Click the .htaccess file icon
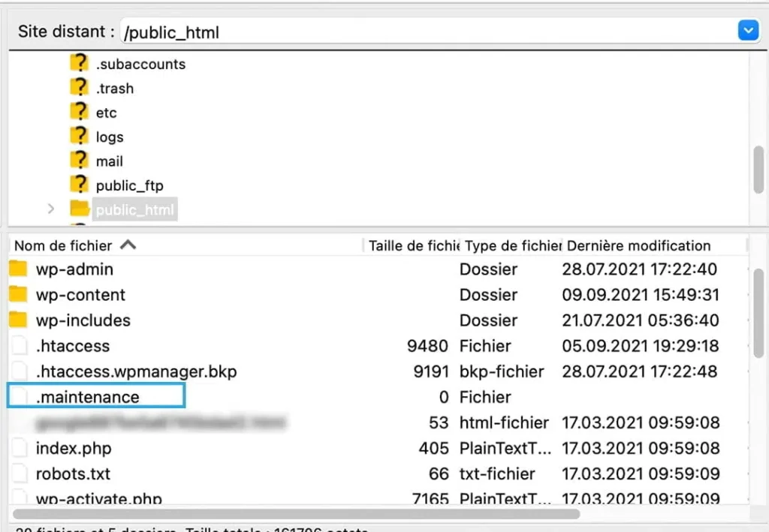Screen dimensions: 769x532 [x=20, y=346]
